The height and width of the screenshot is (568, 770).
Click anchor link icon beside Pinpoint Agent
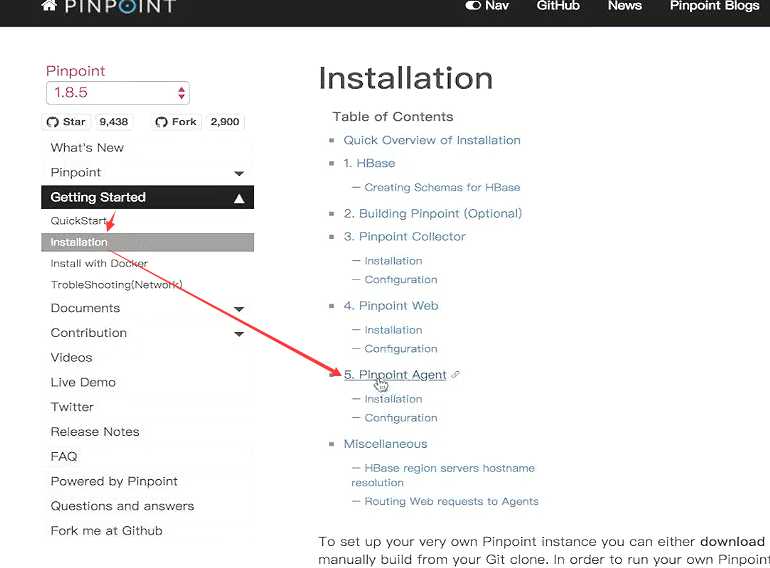(456, 375)
